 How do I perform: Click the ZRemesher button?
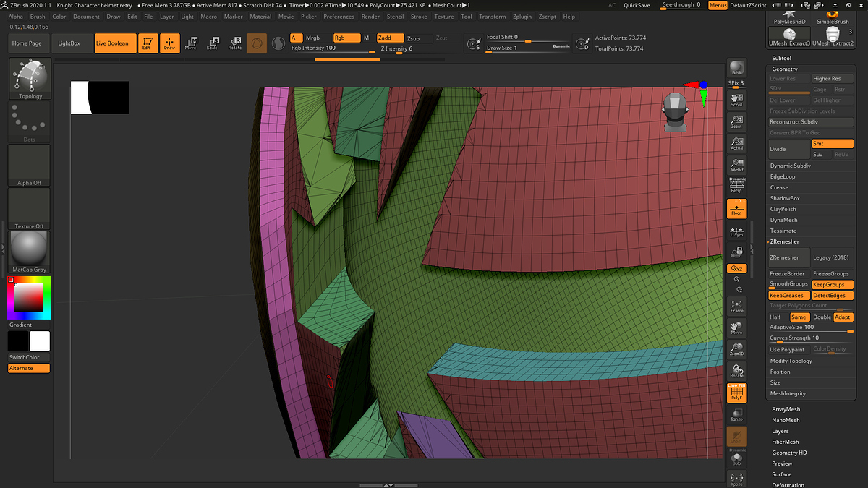click(x=788, y=257)
